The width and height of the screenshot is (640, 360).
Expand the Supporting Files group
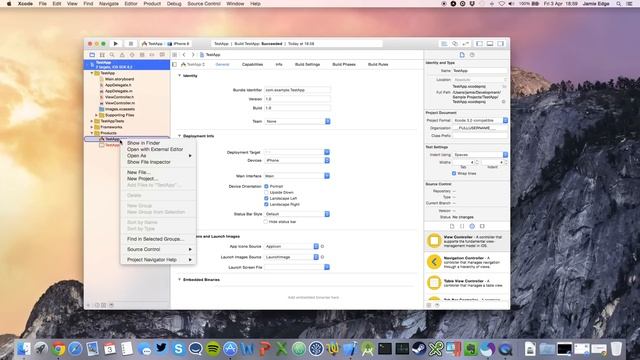[96, 115]
